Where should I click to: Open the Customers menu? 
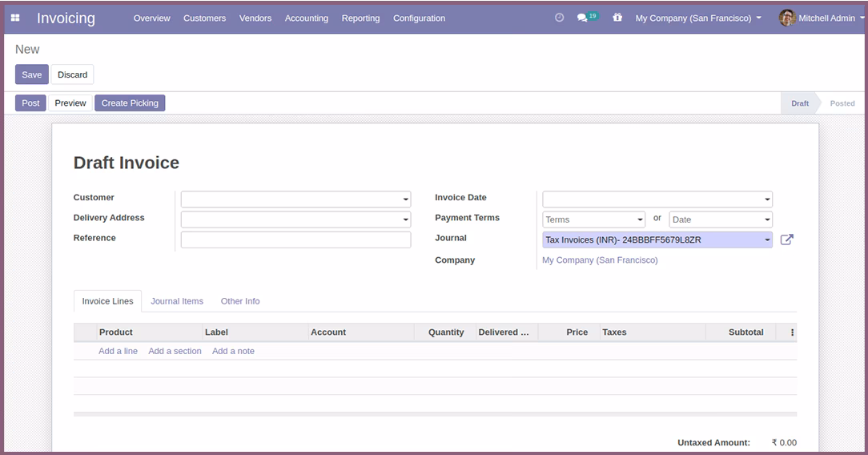click(x=204, y=18)
